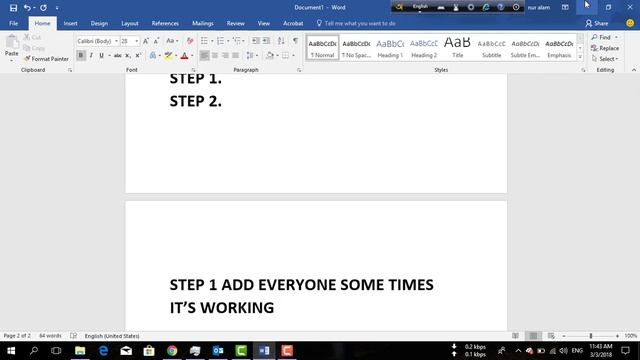Toggle Underline formatting
Image resolution: width=640 pixels, height=360 pixels.
pyautogui.click(x=101, y=55)
